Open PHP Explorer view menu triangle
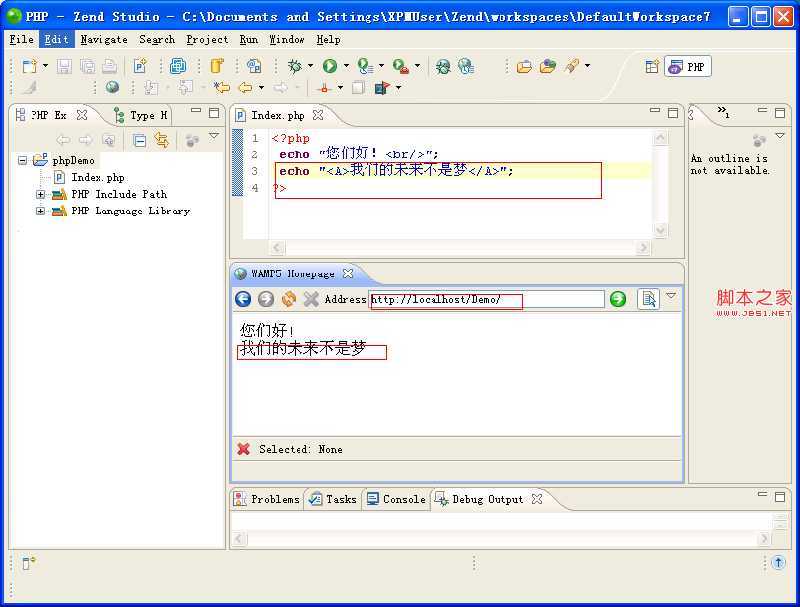 pos(214,137)
